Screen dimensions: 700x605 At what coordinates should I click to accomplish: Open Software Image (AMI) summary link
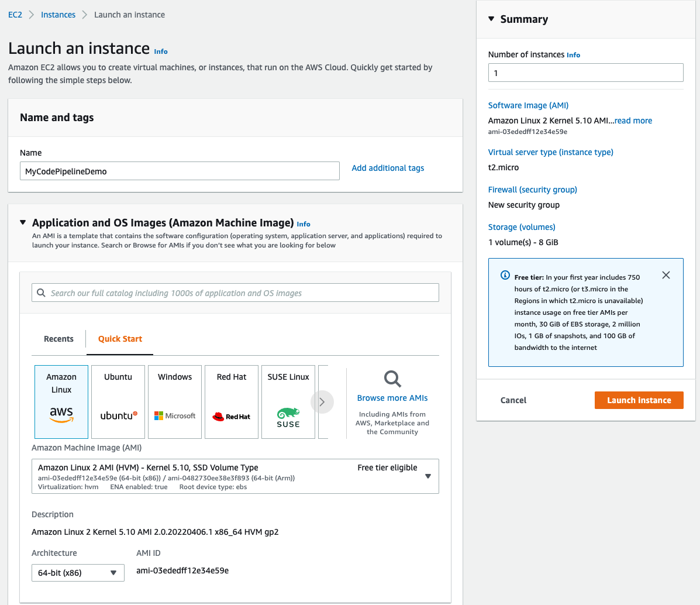[528, 105]
